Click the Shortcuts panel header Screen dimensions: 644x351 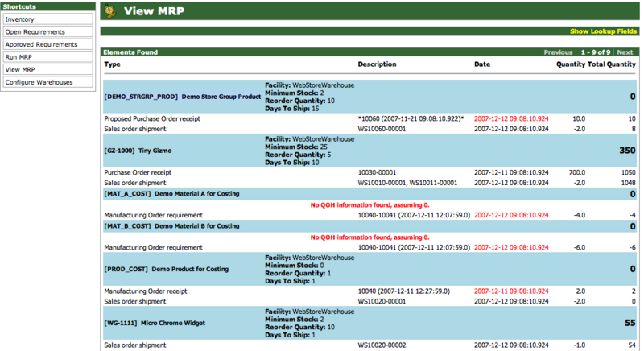48,6
